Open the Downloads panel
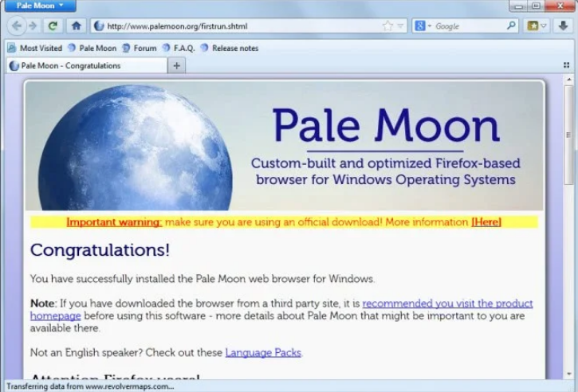578x392 pixels. click(563, 25)
